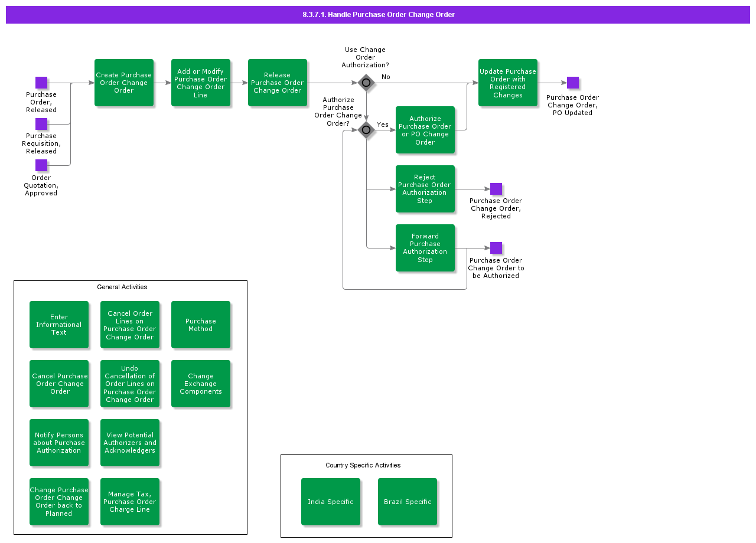Click the 'No' branch label
Screen dimensions: 756x543
[x=386, y=77]
